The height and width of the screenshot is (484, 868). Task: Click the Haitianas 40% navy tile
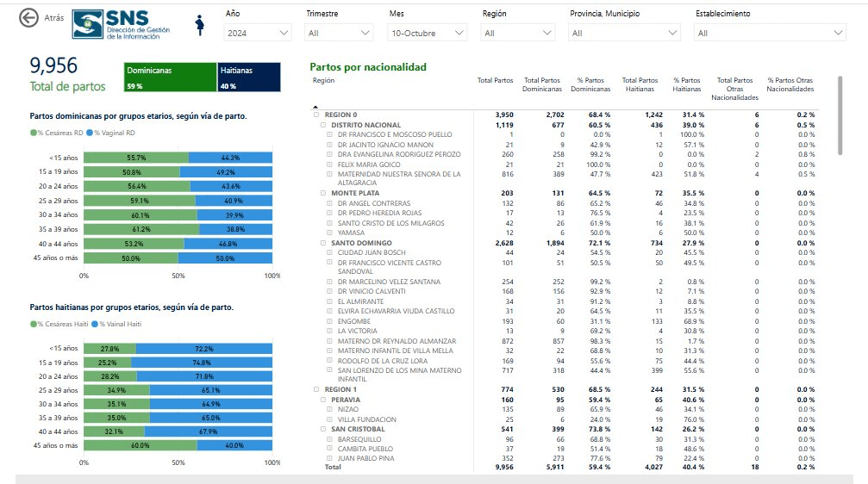tap(249, 77)
